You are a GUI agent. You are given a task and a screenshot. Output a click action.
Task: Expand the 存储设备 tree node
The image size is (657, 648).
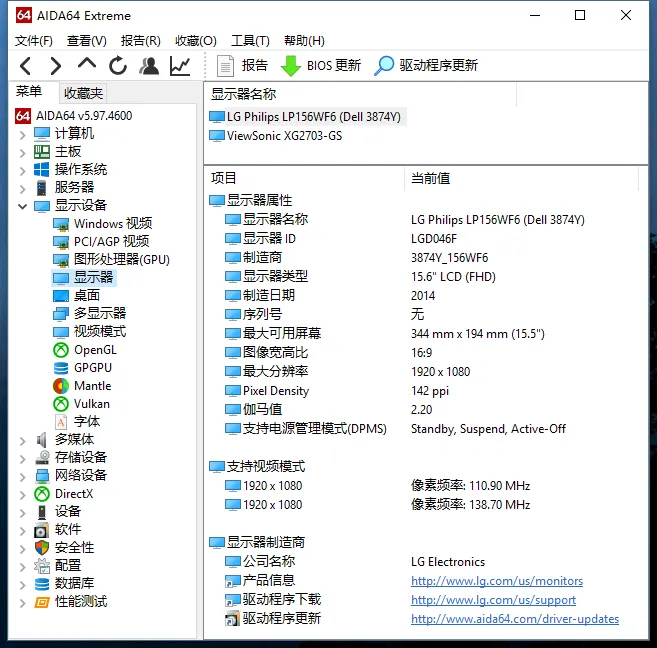click(x=23, y=459)
